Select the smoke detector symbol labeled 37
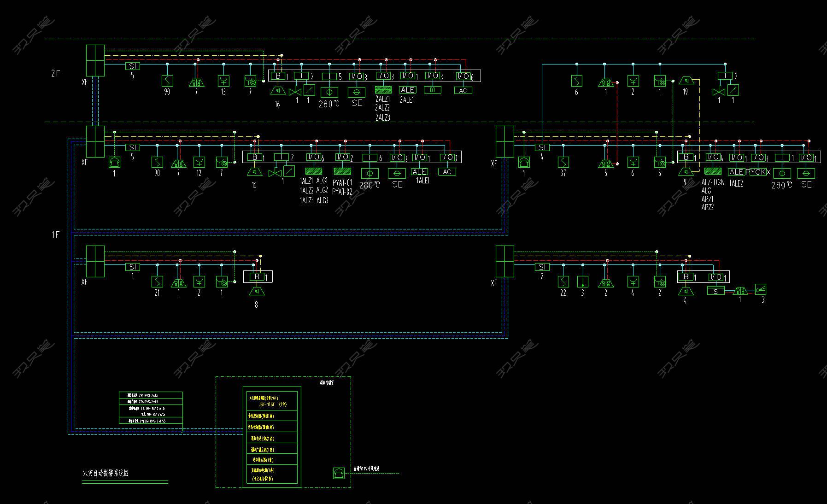The width and height of the screenshot is (827, 504). pyautogui.click(x=563, y=162)
